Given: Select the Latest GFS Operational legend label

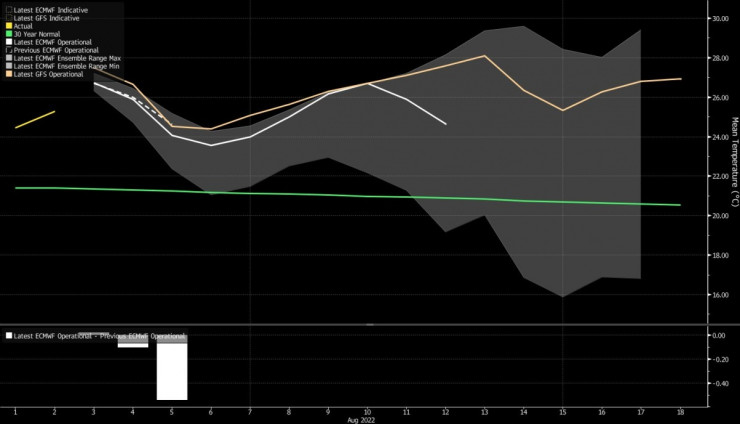Looking at the screenshot, I should pos(49,74).
